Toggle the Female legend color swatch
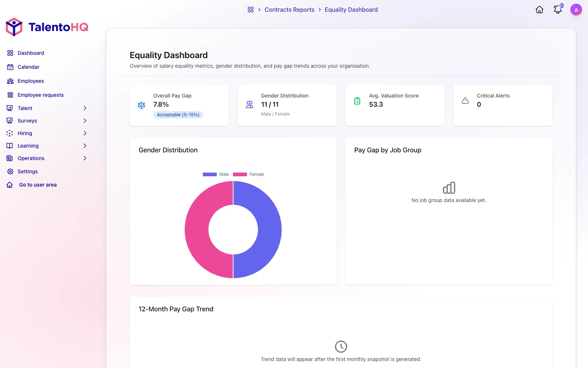This screenshot has width=588, height=368. pos(240,174)
